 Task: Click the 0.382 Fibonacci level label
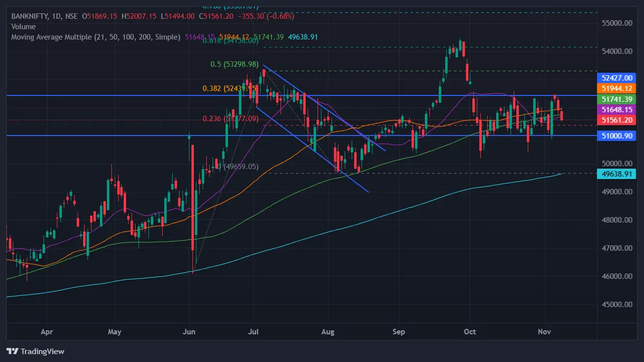point(230,89)
